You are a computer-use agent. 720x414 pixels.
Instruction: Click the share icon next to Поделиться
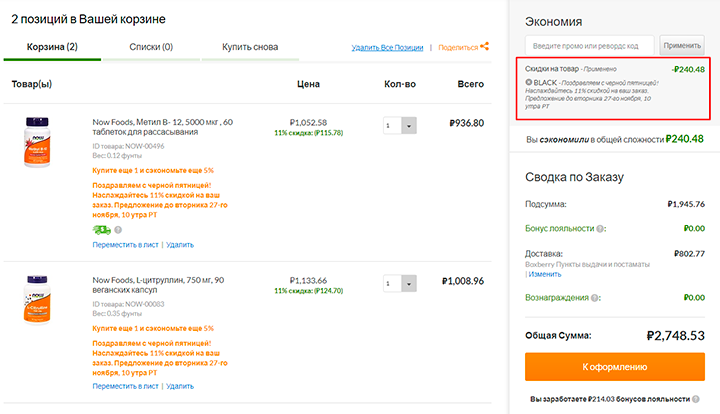click(484, 46)
